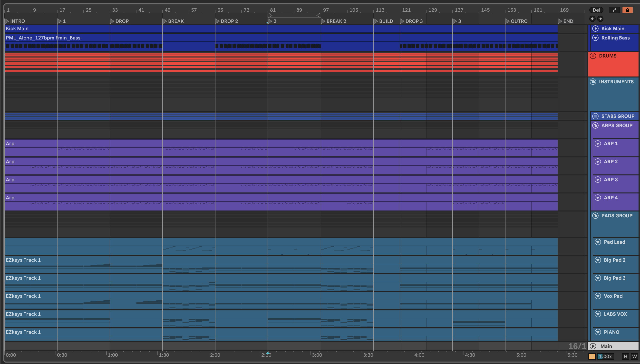
Task: Toggle the orange lock envelopes icon
Action: [x=627, y=10]
